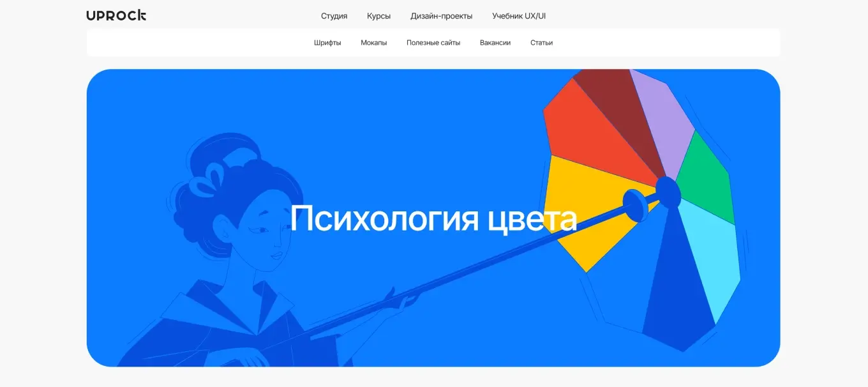Click the Полезные сайты link
Image resolution: width=868 pixels, height=387 pixels.
pos(433,43)
